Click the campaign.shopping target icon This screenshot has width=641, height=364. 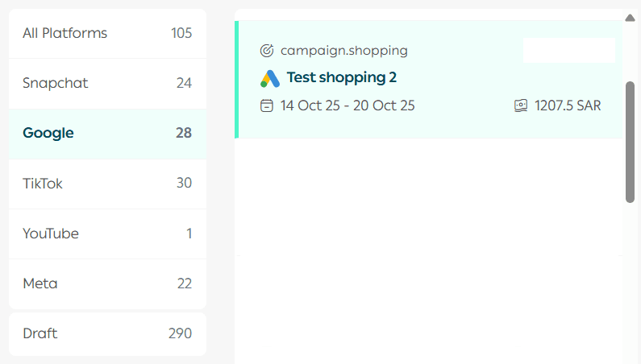267,51
